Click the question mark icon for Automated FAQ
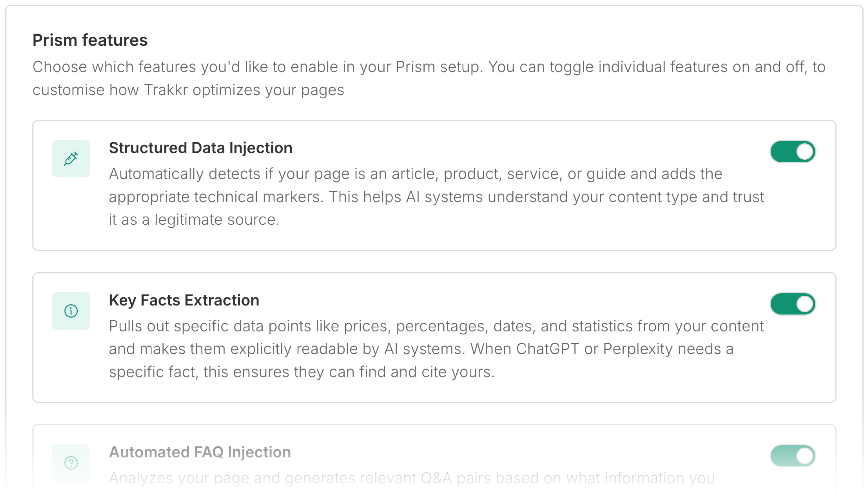This screenshot has height=500, width=868. point(71,463)
